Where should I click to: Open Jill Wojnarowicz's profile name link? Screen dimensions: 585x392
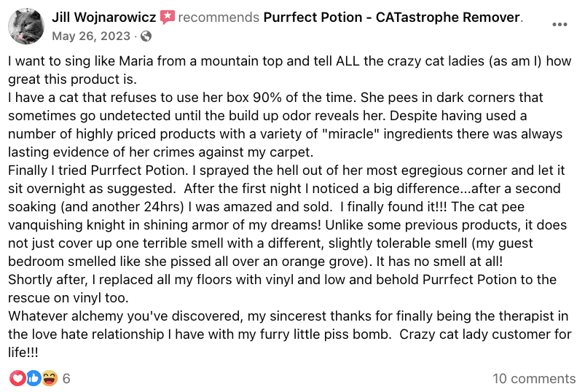point(105,16)
